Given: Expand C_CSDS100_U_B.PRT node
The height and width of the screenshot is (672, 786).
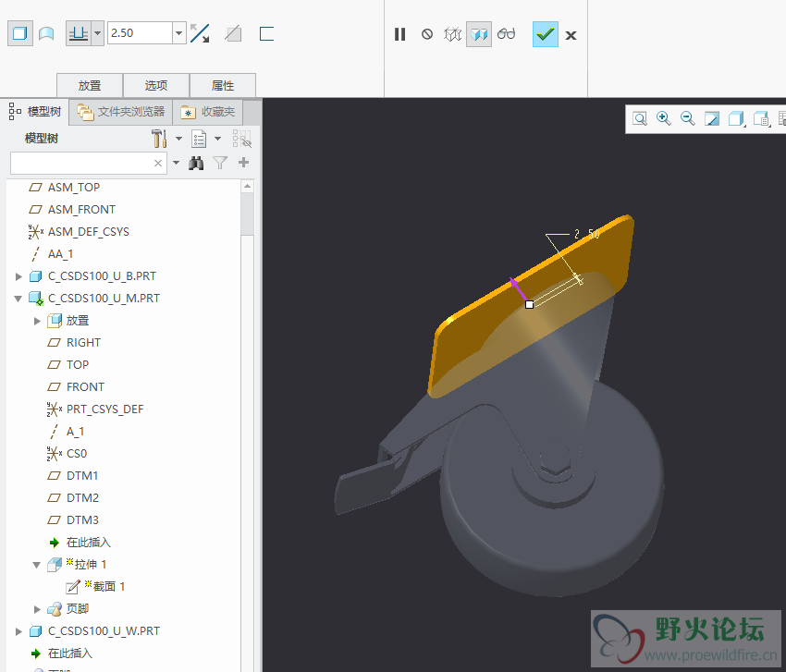Looking at the screenshot, I should (x=18, y=276).
